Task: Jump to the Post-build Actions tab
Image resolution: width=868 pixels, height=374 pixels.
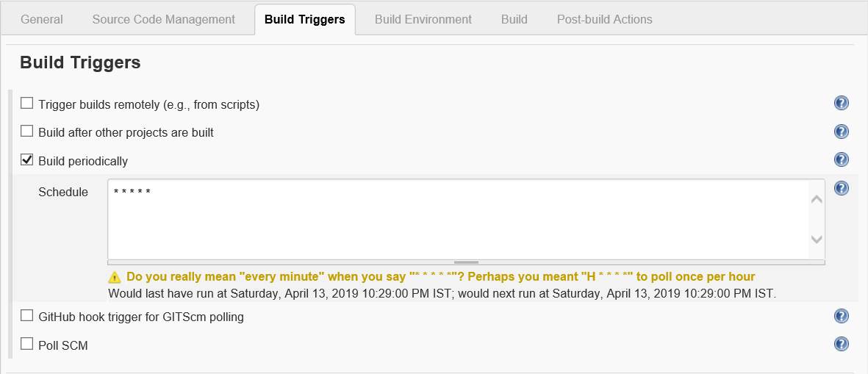Action: (x=605, y=20)
